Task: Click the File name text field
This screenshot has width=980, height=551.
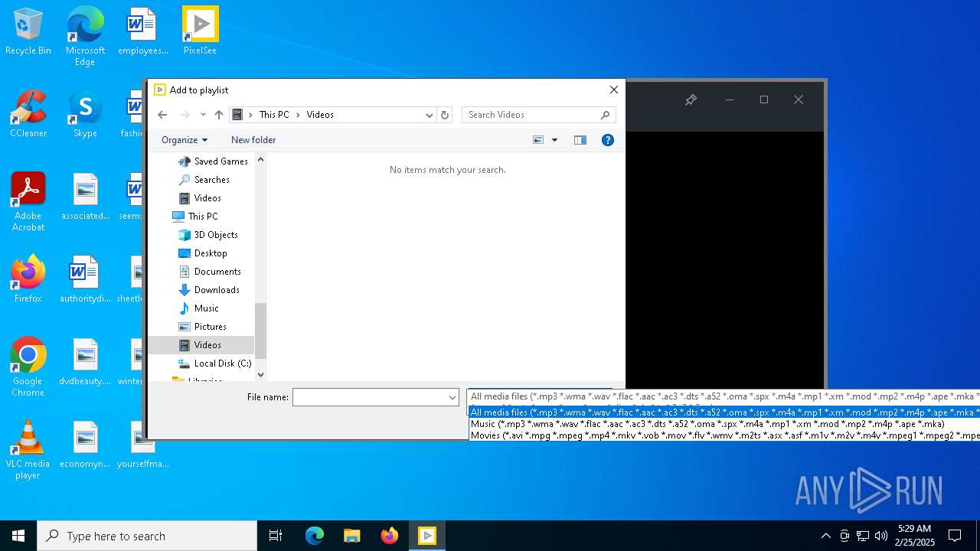Action: 369,397
